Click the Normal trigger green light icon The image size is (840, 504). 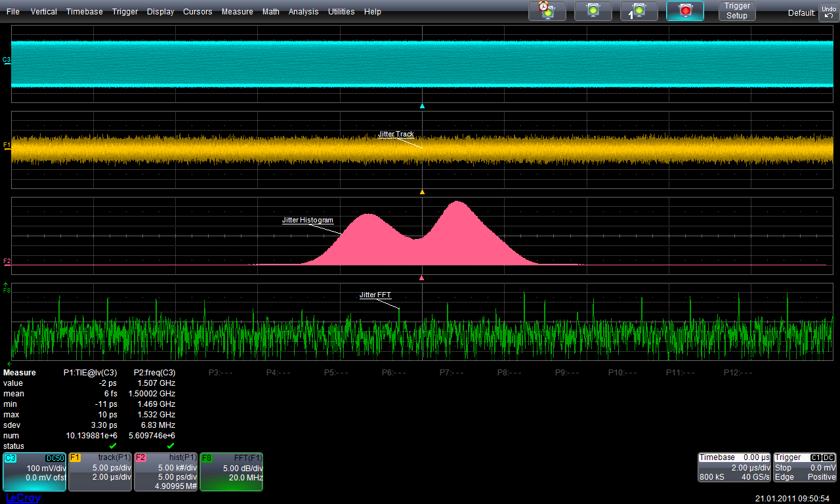[593, 10]
